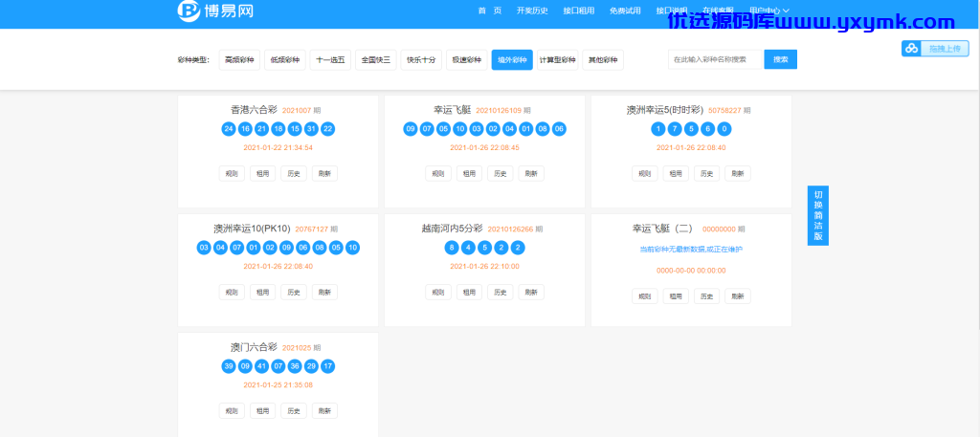View 历史 for 澳洲幸运10(PK10)
Screen dimensions: 980x437
(x=294, y=293)
